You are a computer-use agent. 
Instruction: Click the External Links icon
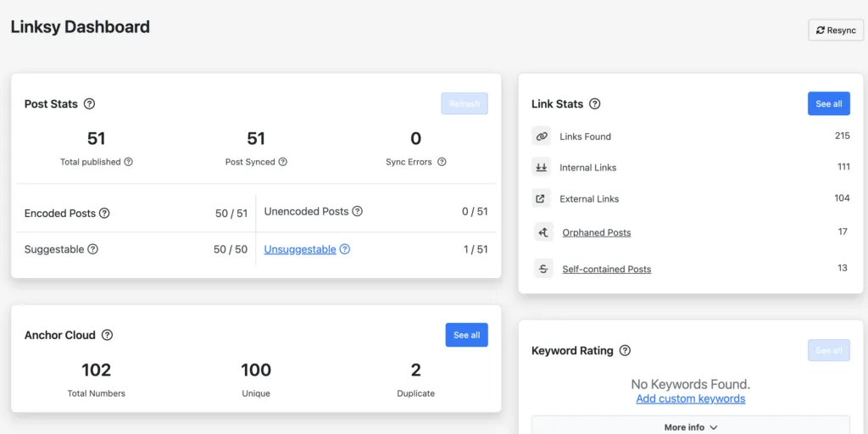coord(542,199)
